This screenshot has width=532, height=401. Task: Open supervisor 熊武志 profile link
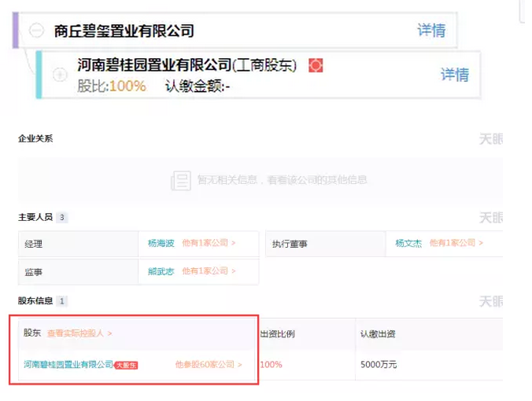[161, 271]
